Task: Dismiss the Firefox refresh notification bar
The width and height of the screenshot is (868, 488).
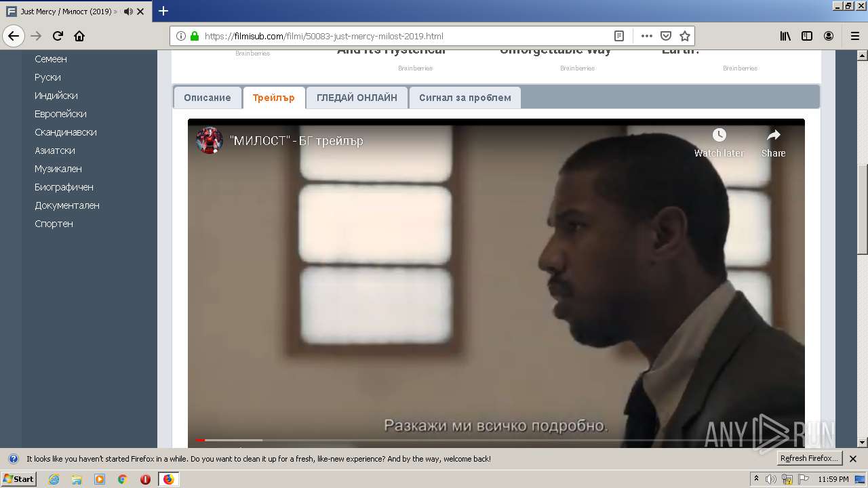Action: (x=853, y=459)
